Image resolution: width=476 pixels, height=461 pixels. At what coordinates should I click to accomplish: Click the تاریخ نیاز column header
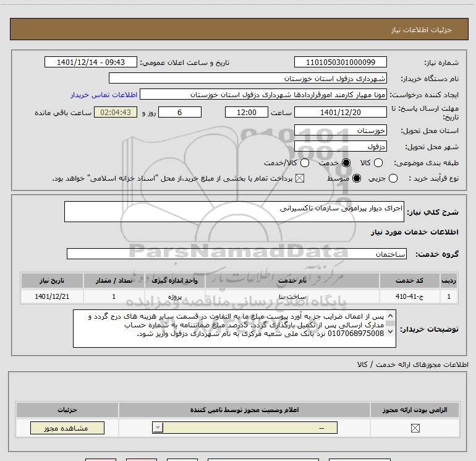click(52, 280)
